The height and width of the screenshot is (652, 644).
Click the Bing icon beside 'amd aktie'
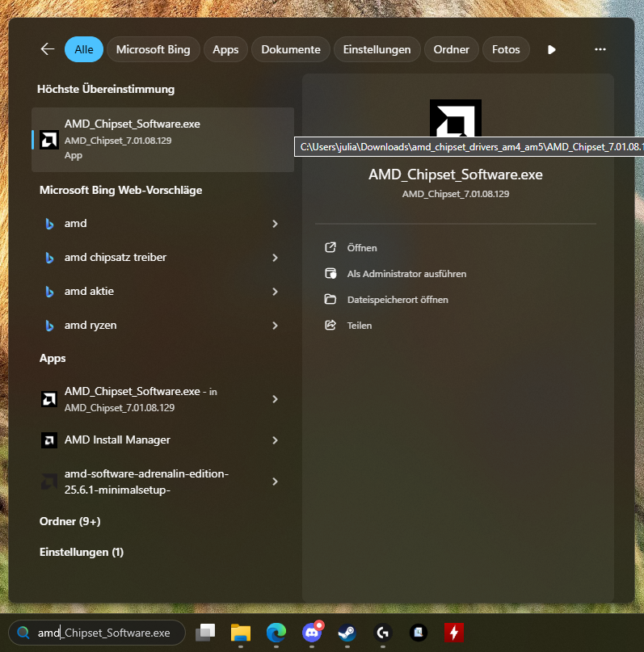click(x=49, y=292)
